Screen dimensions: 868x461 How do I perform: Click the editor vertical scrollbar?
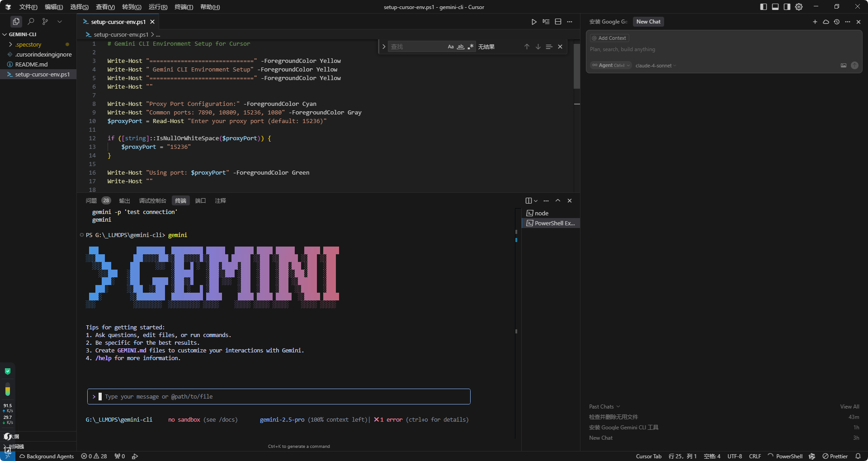pyautogui.click(x=577, y=66)
